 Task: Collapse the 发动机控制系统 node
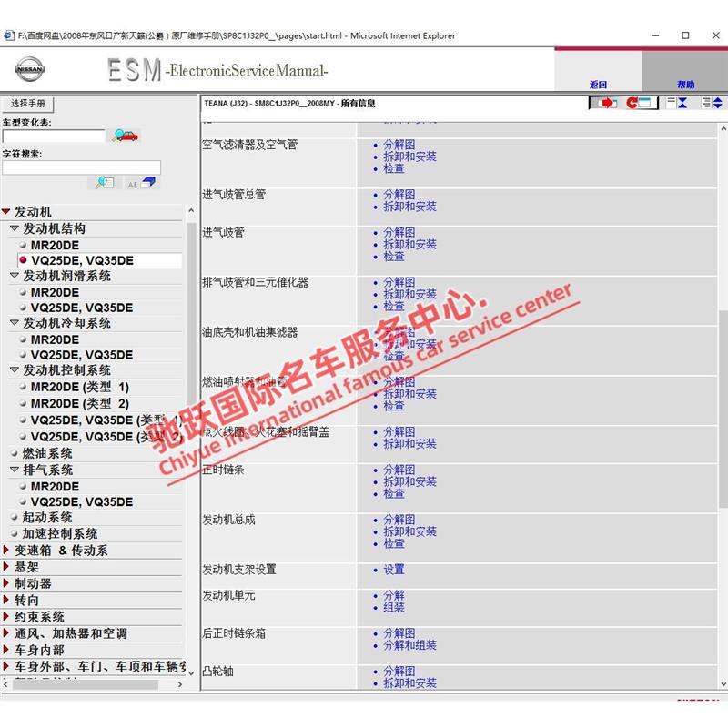coord(15,370)
